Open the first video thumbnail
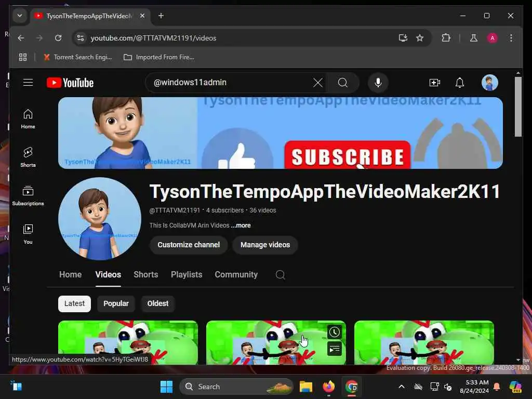Screen dimensions: 532x399 click(x=128, y=343)
